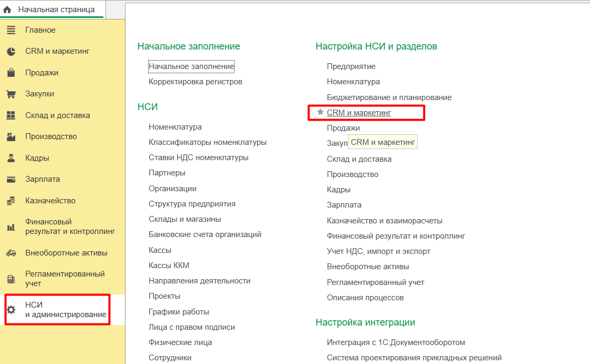Open Бюджетирование и планирование settings
Image resolution: width=590 pixels, height=364 pixels.
389,97
